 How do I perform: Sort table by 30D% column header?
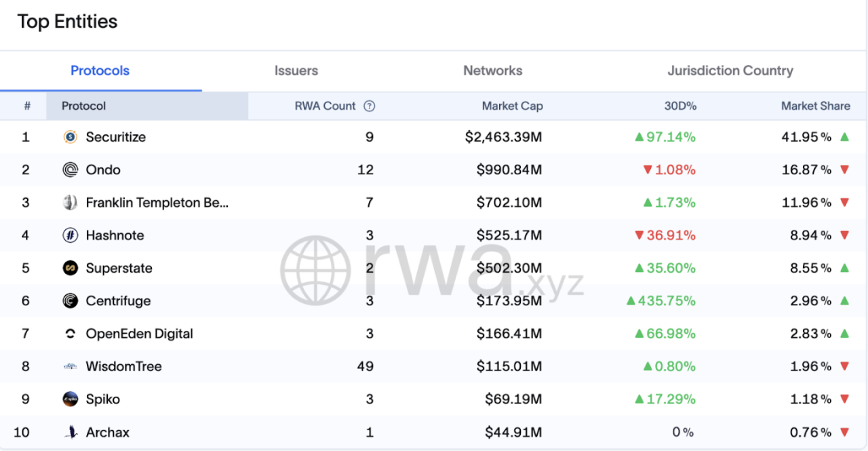pyautogui.click(x=680, y=106)
